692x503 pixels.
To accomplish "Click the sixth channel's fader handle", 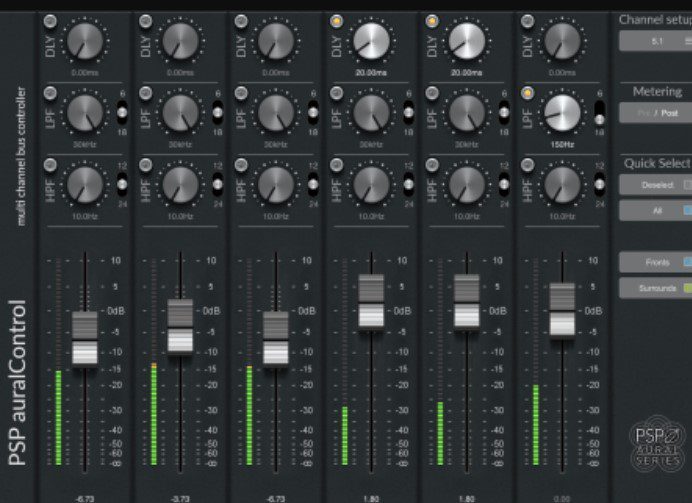I will coord(562,310).
